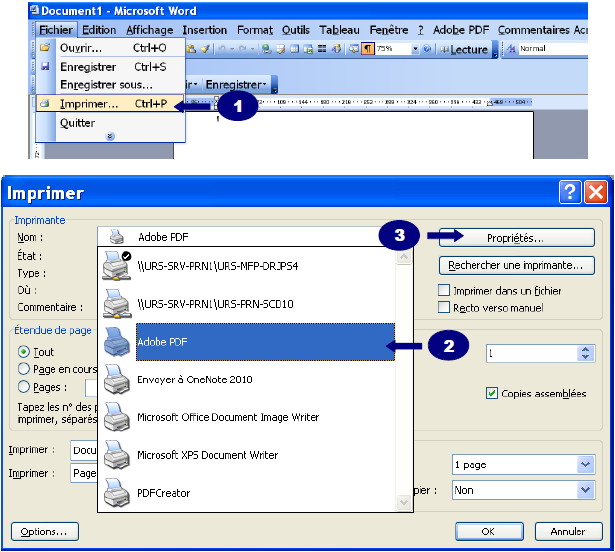Viewport: 615px width, 552px height.
Task: Open the Edition menu
Action: coord(99,30)
